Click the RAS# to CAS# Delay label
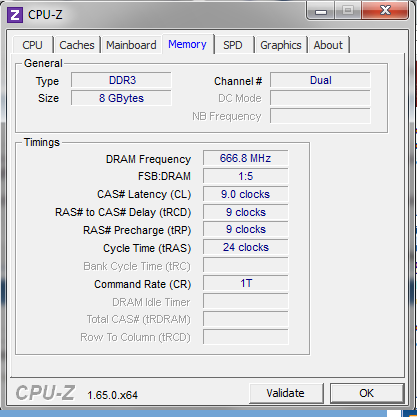Image resolution: width=417 pixels, height=417 pixels. tap(123, 212)
